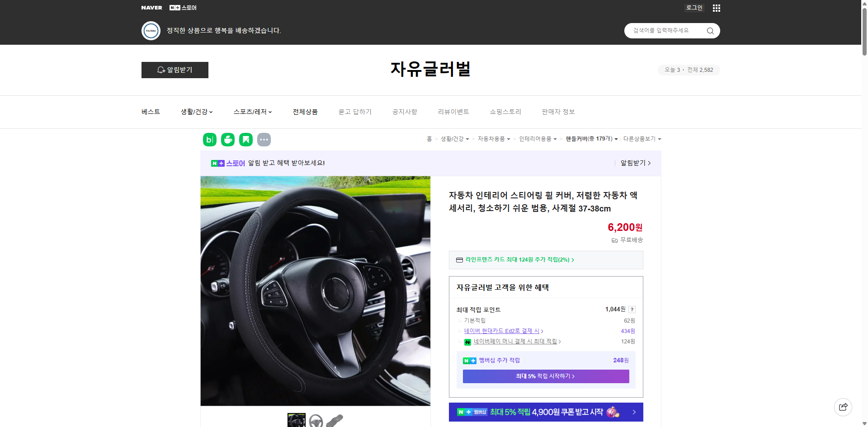Click the store profile logo image

151,30
